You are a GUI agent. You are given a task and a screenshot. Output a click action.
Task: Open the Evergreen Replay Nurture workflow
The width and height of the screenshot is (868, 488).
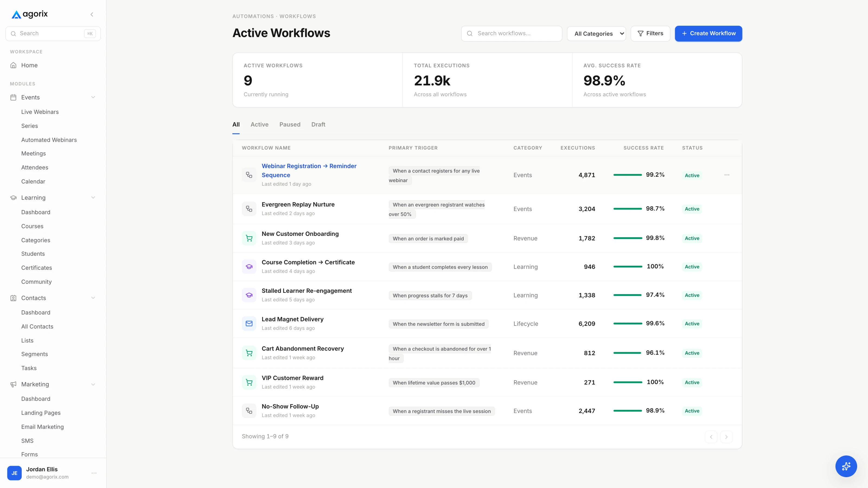point(298,204)
